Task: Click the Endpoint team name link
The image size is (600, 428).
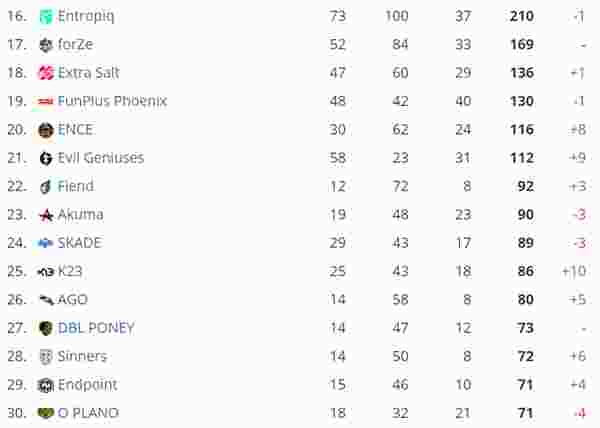Action: (87, 385)
